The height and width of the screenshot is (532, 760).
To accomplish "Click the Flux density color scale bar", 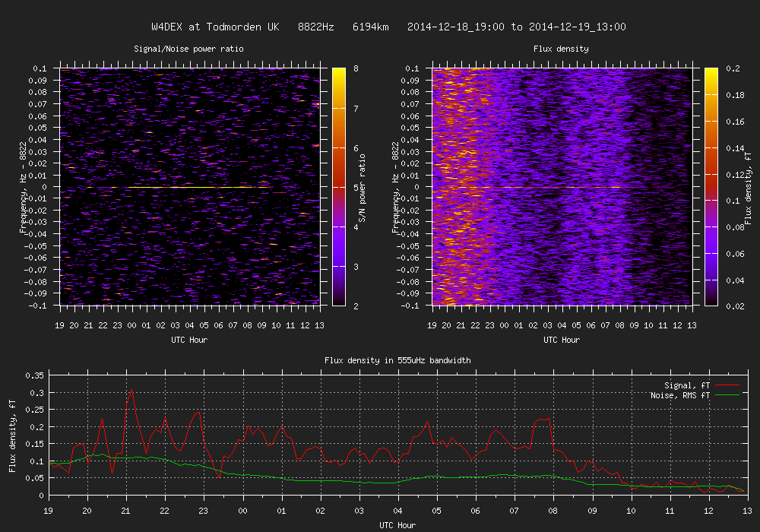I will pos(711,186).
